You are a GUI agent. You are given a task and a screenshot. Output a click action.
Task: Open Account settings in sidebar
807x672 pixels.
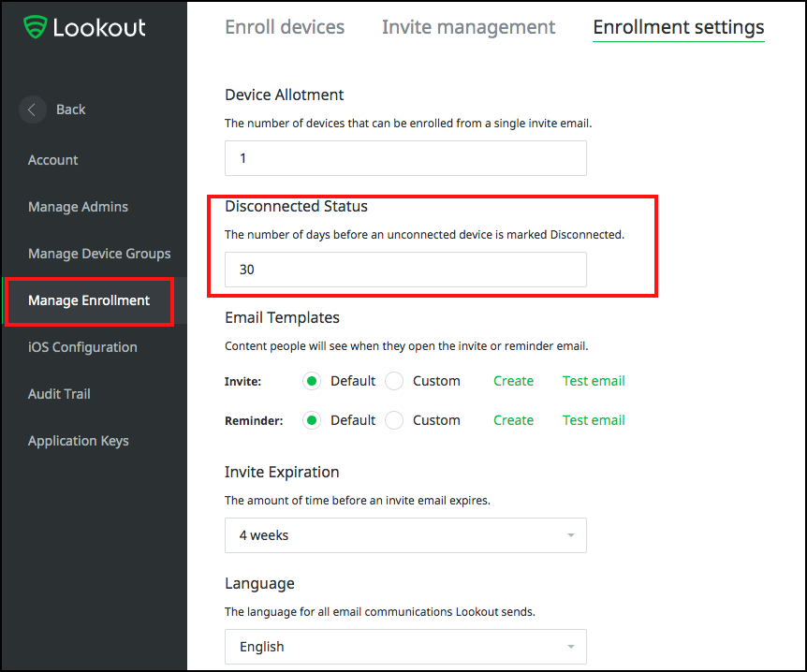pos(52,160)
